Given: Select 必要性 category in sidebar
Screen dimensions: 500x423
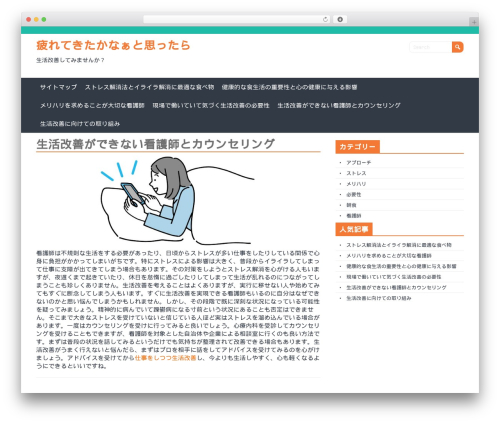Looking at the screenshot, I should pos(354,195).
